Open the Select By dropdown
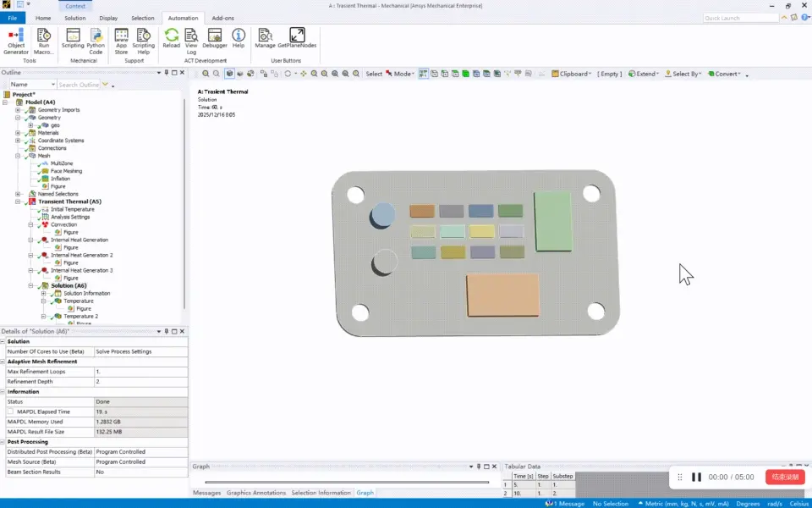 click(683, 75)
